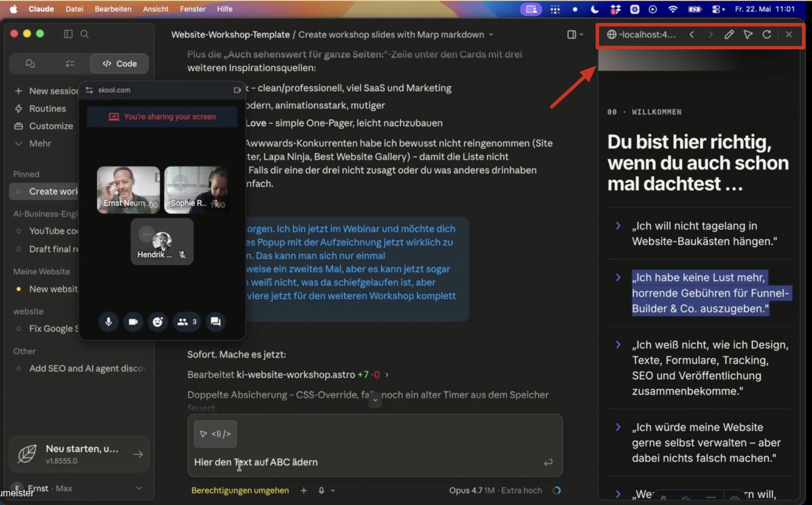Image resolution: width=812 pixels, height=505 pixels.
Task: Go forward in the preview browser
Action: click(711, 34)
